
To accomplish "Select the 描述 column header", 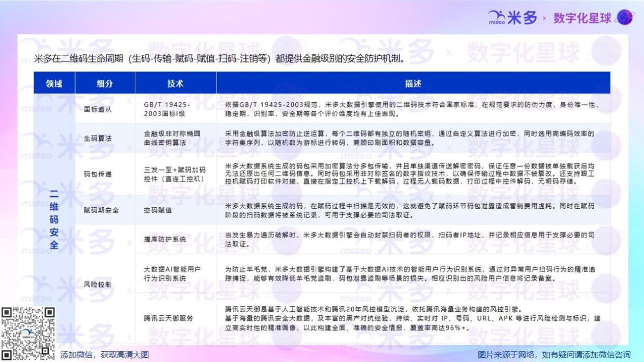I will coord(413,83).
